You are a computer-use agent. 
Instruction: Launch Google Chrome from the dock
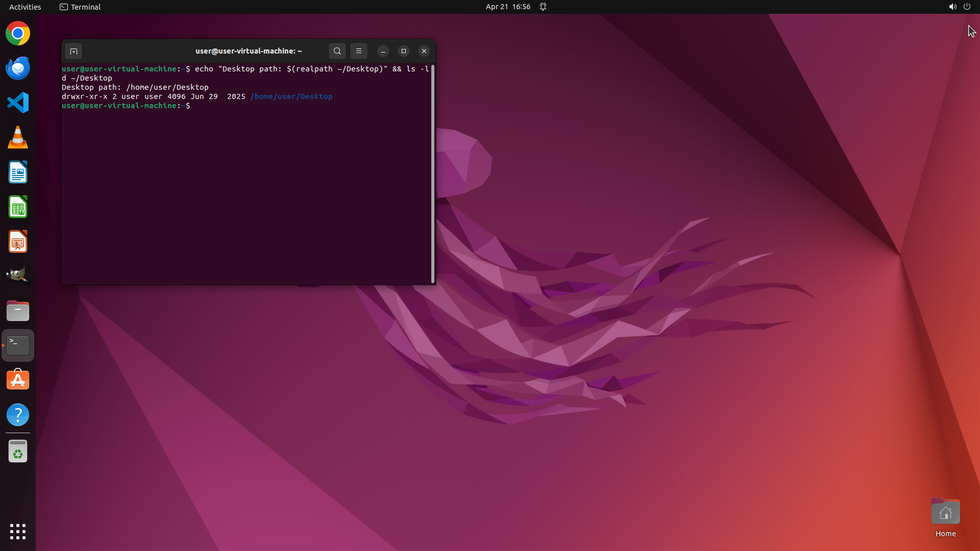tap(18, 34)
